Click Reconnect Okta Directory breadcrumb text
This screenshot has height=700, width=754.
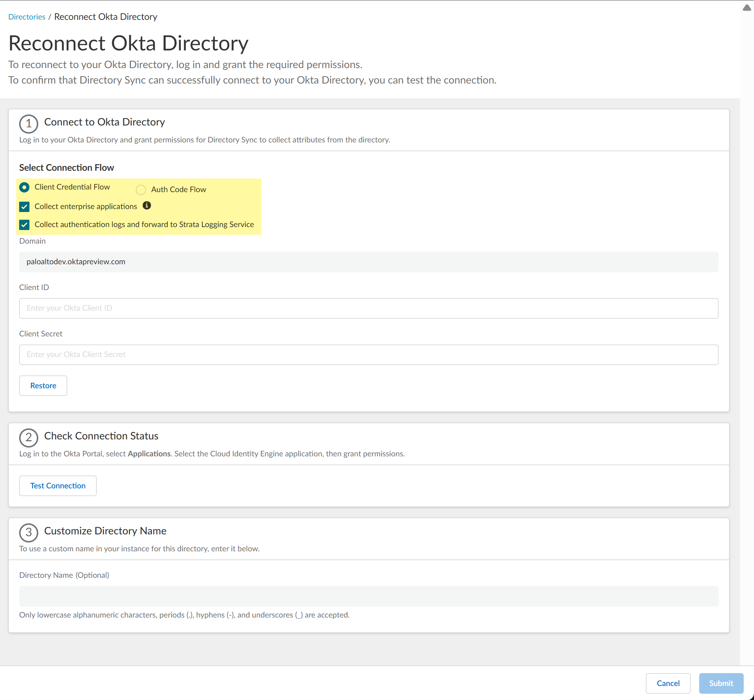(106, 17)
